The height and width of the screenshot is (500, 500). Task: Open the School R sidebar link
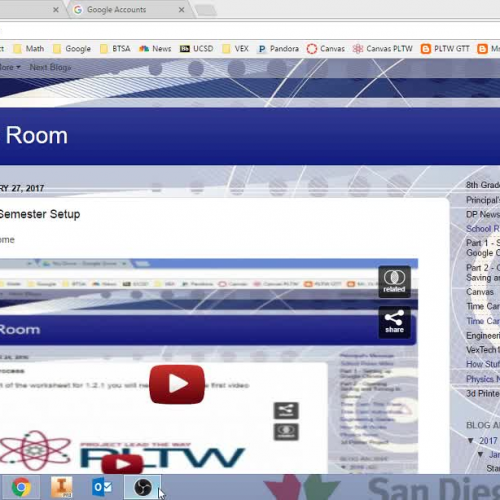(x=483, y=229)
